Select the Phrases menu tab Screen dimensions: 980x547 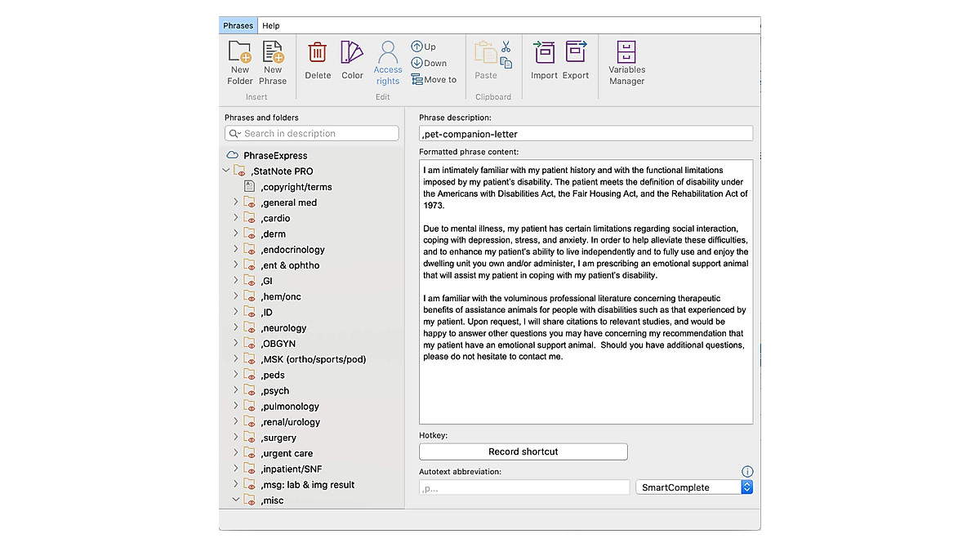coord(238,25)
